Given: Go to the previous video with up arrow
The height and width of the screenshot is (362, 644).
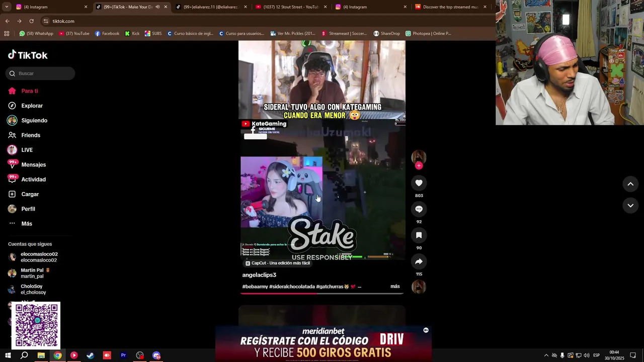Looking at the screenshot, I should [630, 184].
